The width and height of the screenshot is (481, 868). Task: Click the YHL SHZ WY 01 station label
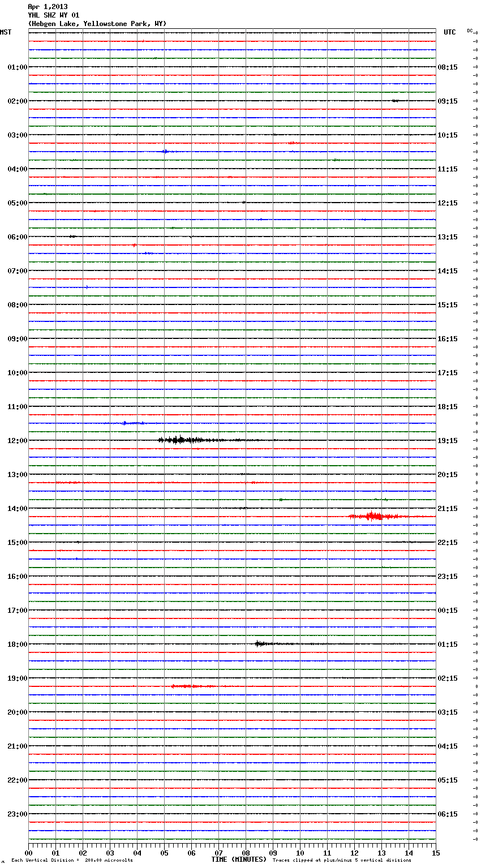click(53, 15)
